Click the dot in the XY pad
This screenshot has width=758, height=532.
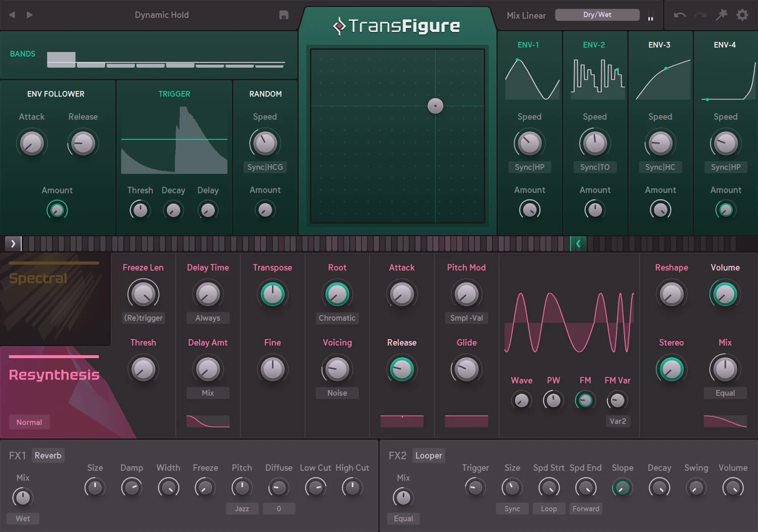coord(436,106)
